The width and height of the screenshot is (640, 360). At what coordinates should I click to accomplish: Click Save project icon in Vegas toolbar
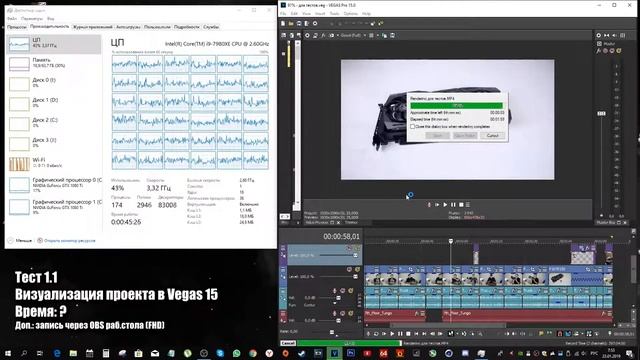[299, 24]
